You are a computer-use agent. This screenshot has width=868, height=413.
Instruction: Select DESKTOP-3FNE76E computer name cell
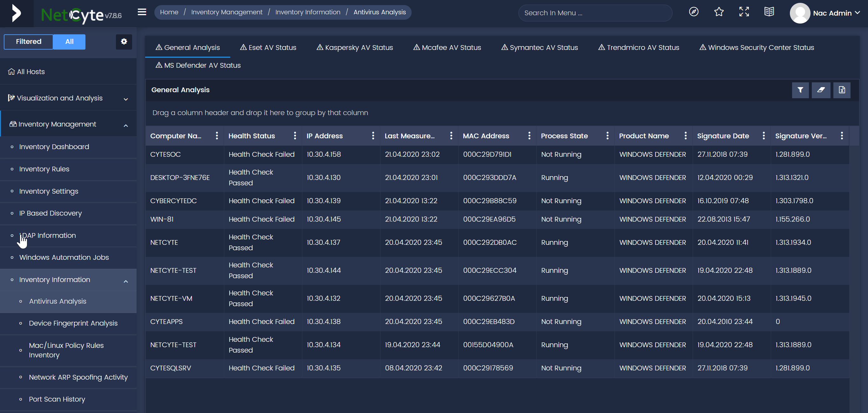pos(180,177)
